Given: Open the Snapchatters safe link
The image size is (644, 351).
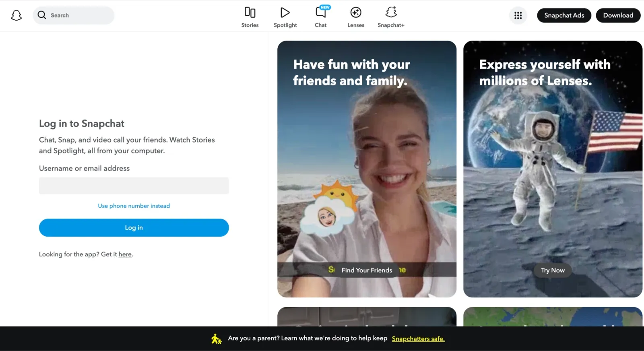Looking at the screenshot, I should [x=418, y=339].
